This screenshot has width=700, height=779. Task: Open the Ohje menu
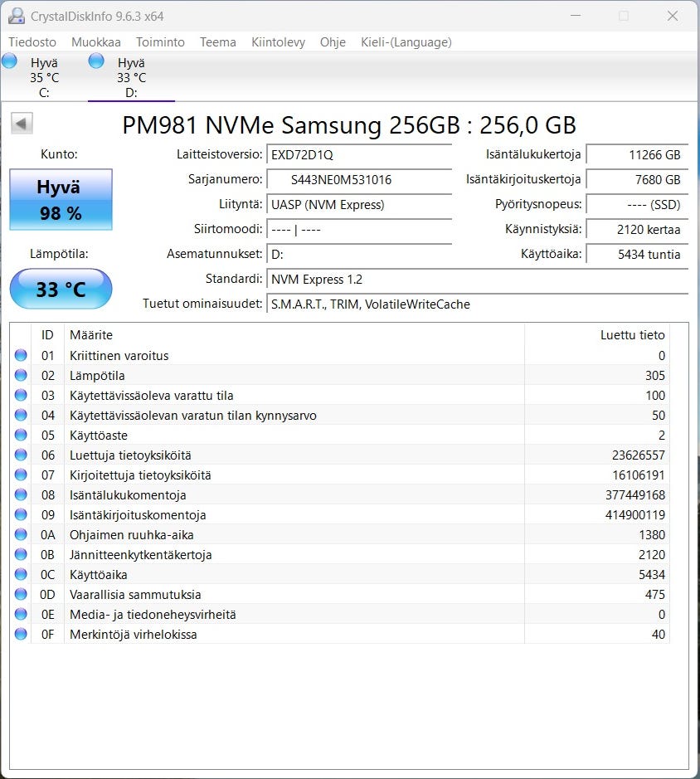(x=333, y=42)
